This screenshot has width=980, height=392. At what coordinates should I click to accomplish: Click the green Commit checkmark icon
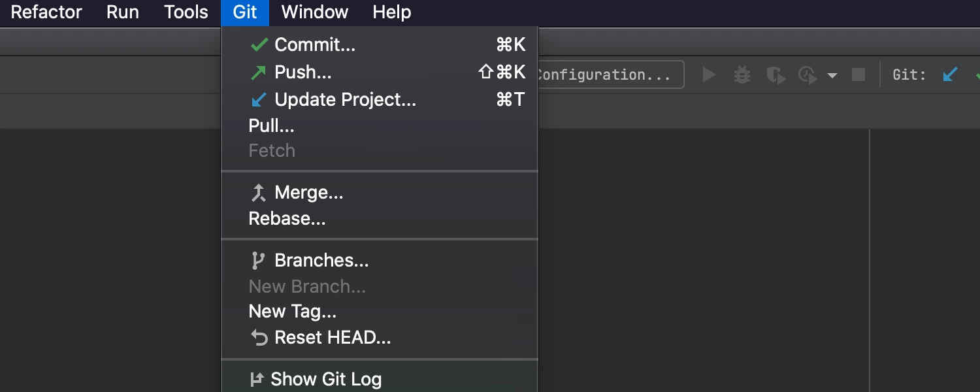[x=259, y=45]
